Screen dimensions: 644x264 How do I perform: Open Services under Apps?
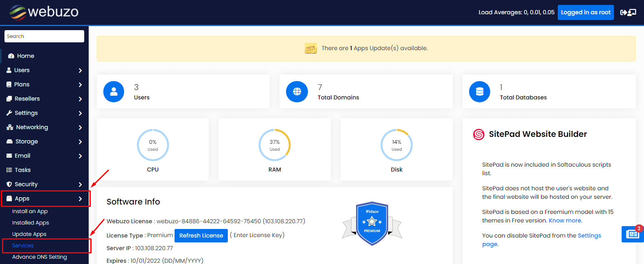(23, 246)
